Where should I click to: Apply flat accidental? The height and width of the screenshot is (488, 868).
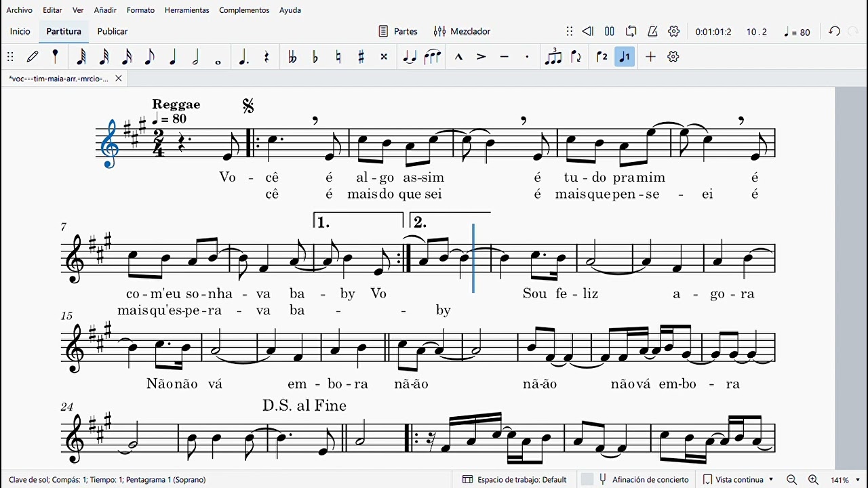(x=315, y=57)
